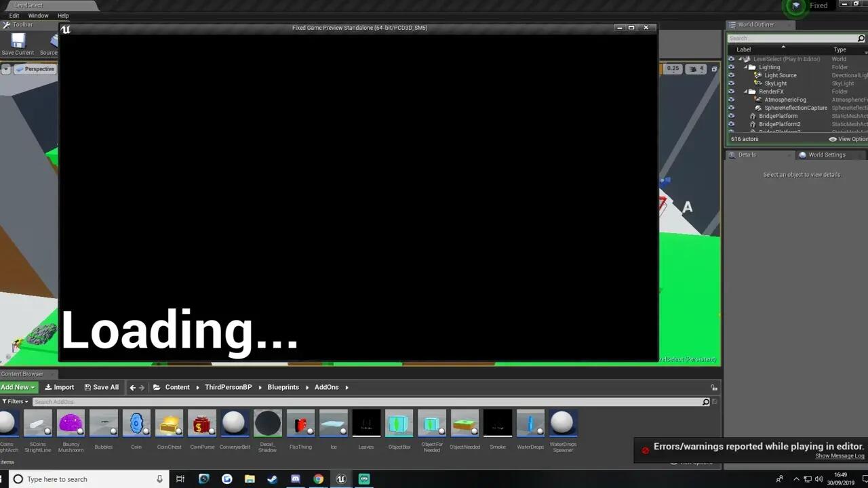Collapse the Lighting folder in outliner
The height and width of the screenshot is (488, 868).
[745, 67]
